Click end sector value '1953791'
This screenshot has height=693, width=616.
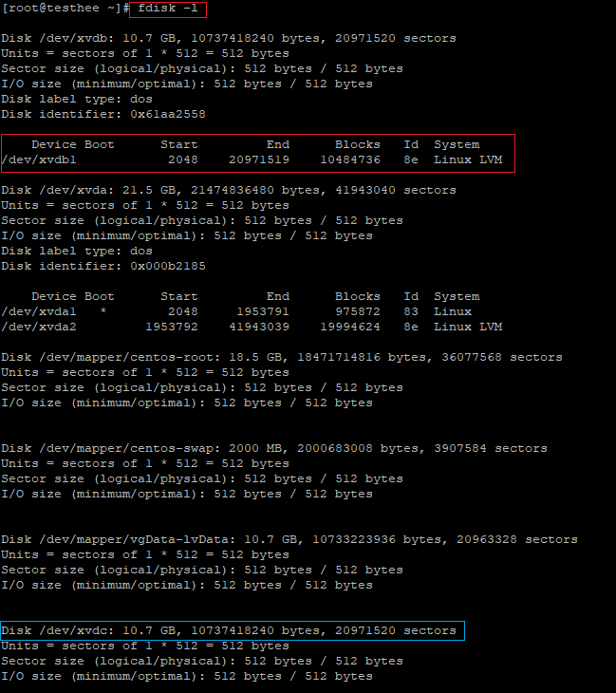pos(263,312)
